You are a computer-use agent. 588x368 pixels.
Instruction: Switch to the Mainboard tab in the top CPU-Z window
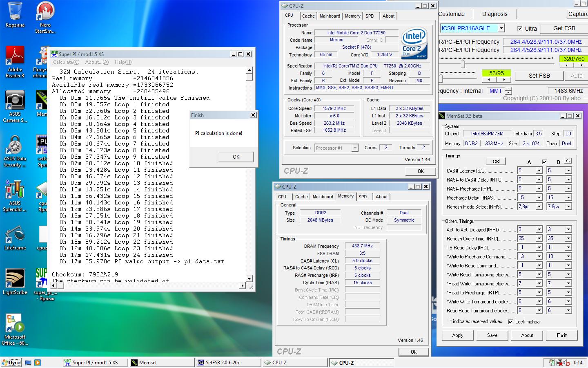pyautogui.click(x=330, y=16)
